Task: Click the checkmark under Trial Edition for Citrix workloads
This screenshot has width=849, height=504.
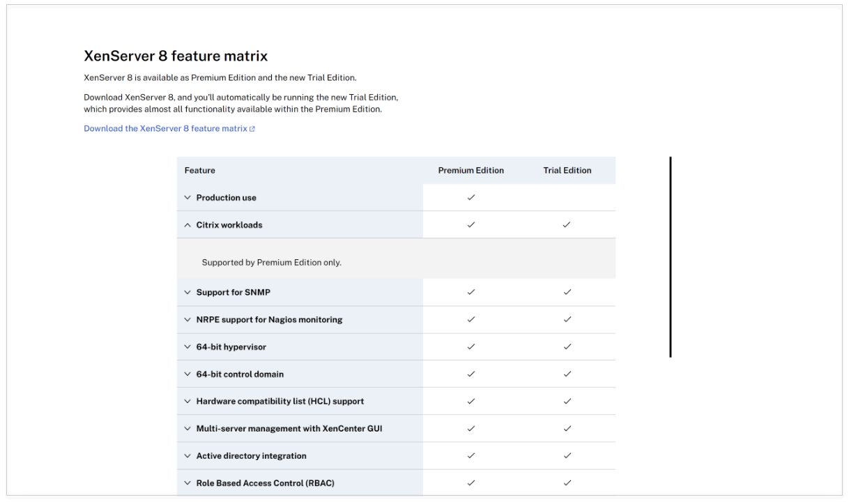Action: (567, 224)
